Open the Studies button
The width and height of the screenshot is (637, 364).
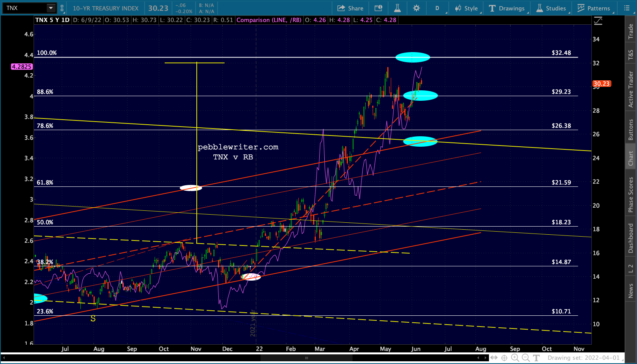pyautogui.click(x=551, y=8)
